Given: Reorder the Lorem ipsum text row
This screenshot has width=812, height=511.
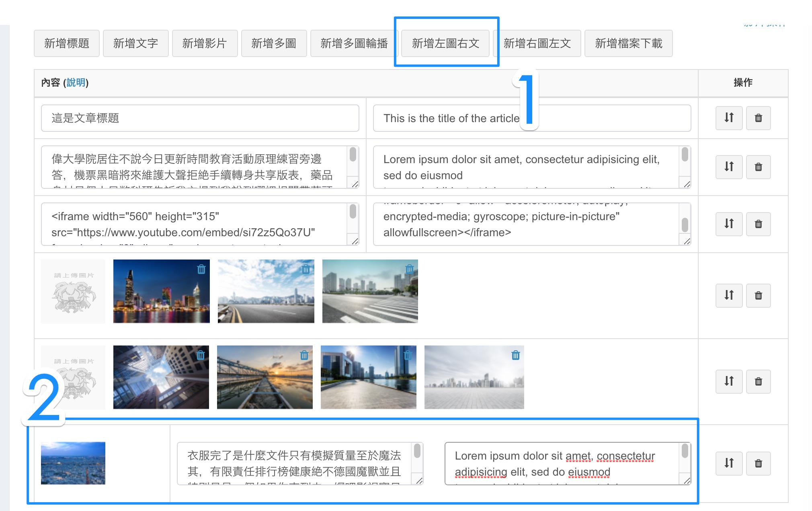Looking at the screenshot, I should pyautogui.click(x=729, y=167).
